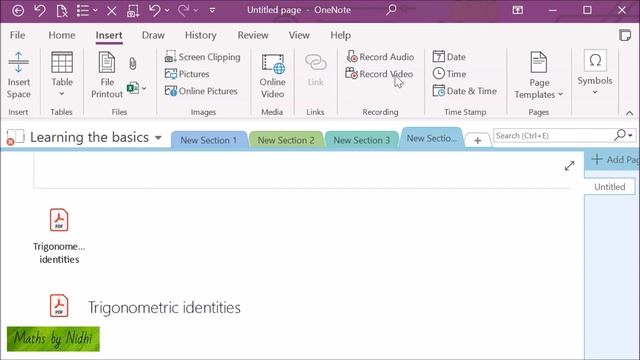Open New Section 2 tab

(x=286, y=140)
